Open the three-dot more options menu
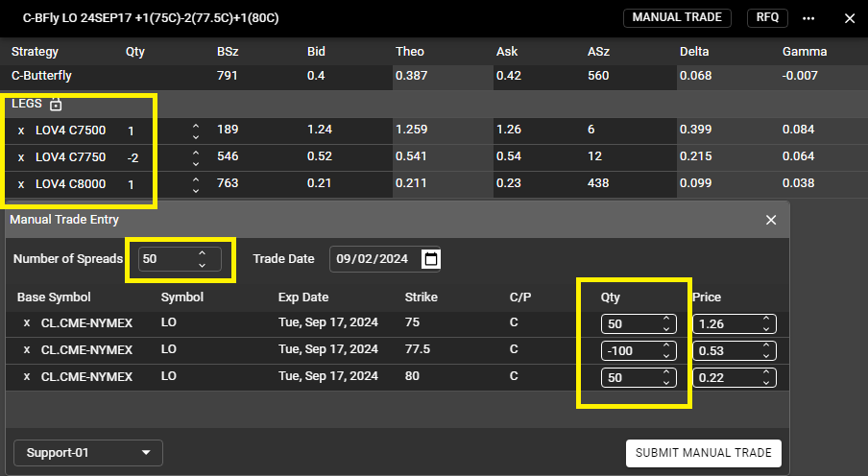 (808, 18)
